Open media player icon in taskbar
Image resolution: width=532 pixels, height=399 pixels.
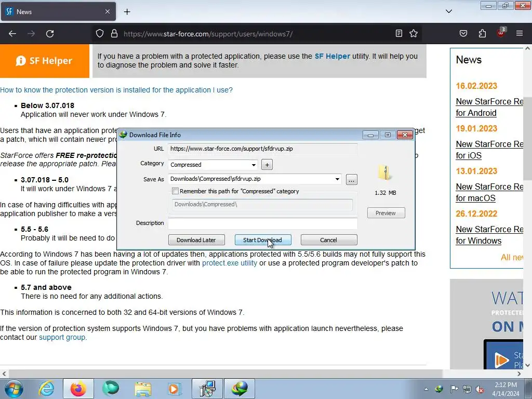(x=175, y=389)
